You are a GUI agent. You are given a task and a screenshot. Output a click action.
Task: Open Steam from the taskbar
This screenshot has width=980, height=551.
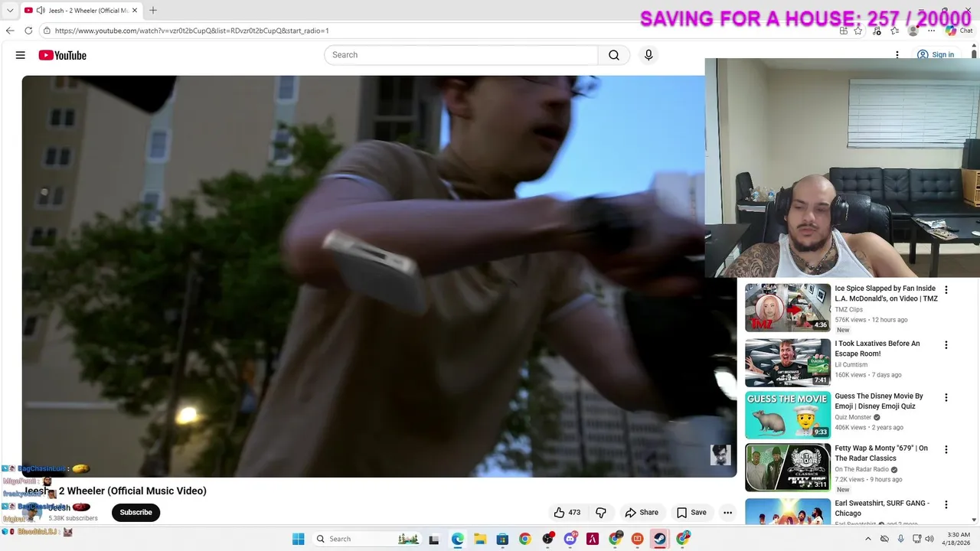pos(659,539)
